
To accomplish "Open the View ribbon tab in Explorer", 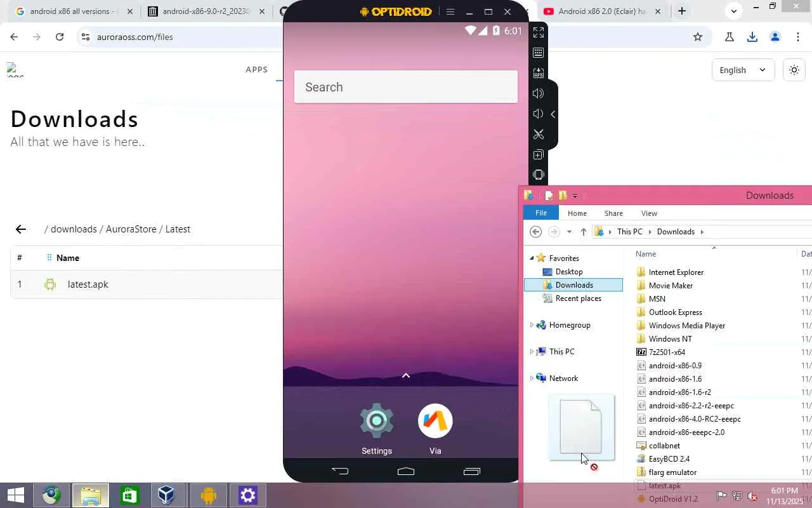I will click(649, 213).
